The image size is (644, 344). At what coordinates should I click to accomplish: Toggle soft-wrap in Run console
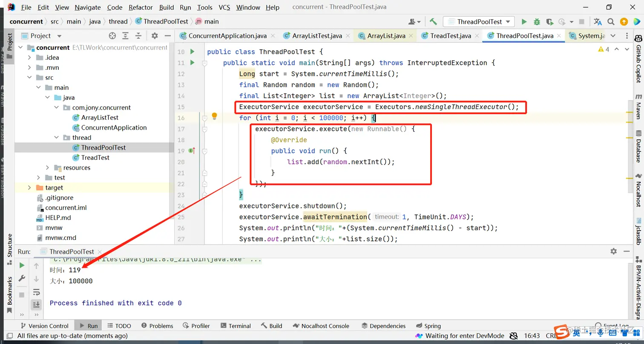click(37, 292)
